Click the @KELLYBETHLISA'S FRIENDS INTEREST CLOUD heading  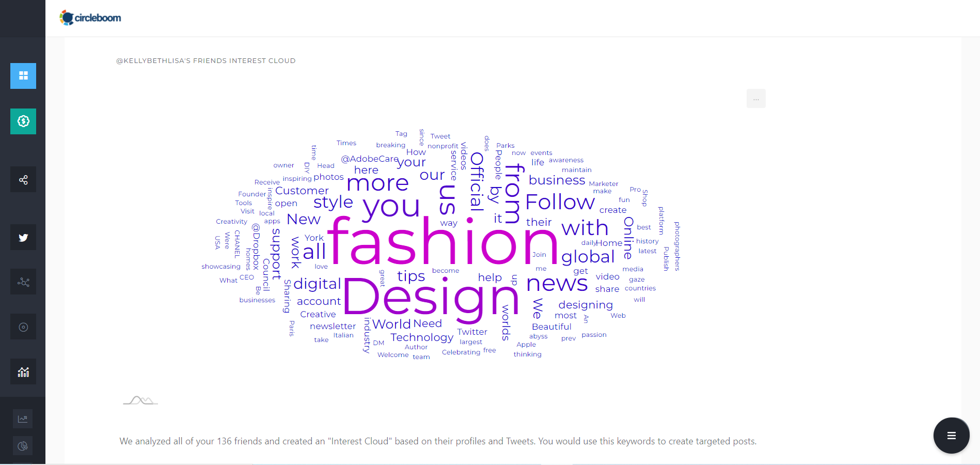point(206,60)
